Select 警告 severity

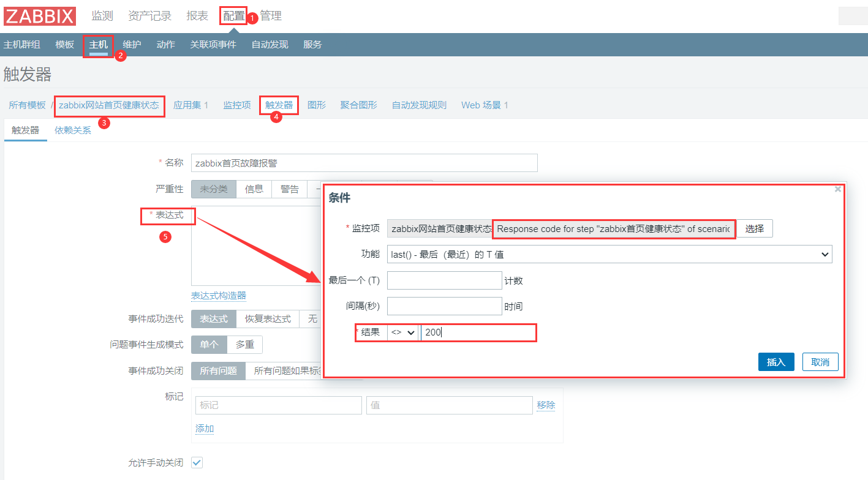tap(290, 189)
